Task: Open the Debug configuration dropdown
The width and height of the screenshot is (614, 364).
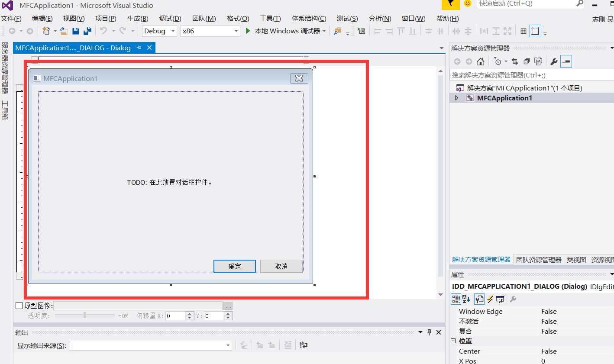Action: pos(173,31)
